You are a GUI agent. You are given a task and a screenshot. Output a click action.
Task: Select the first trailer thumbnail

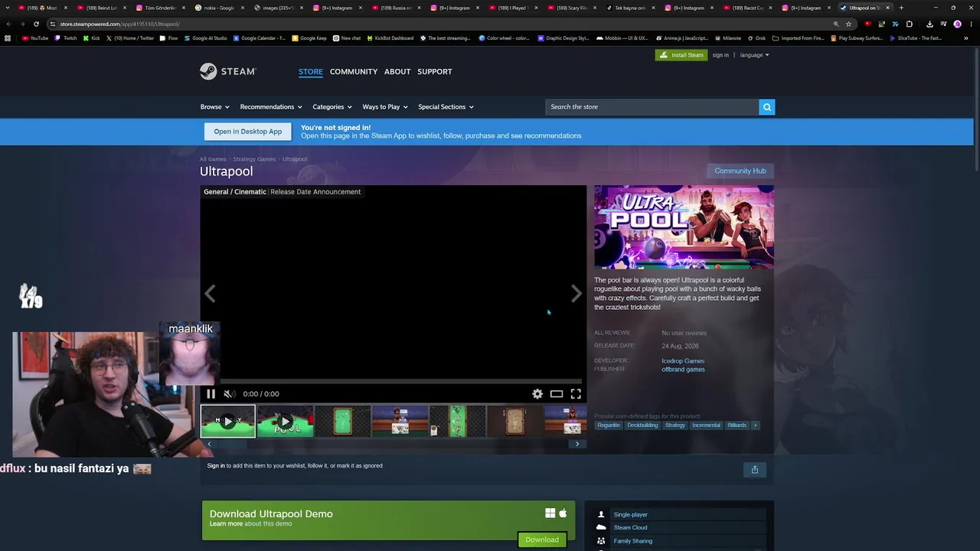(227, 421)
